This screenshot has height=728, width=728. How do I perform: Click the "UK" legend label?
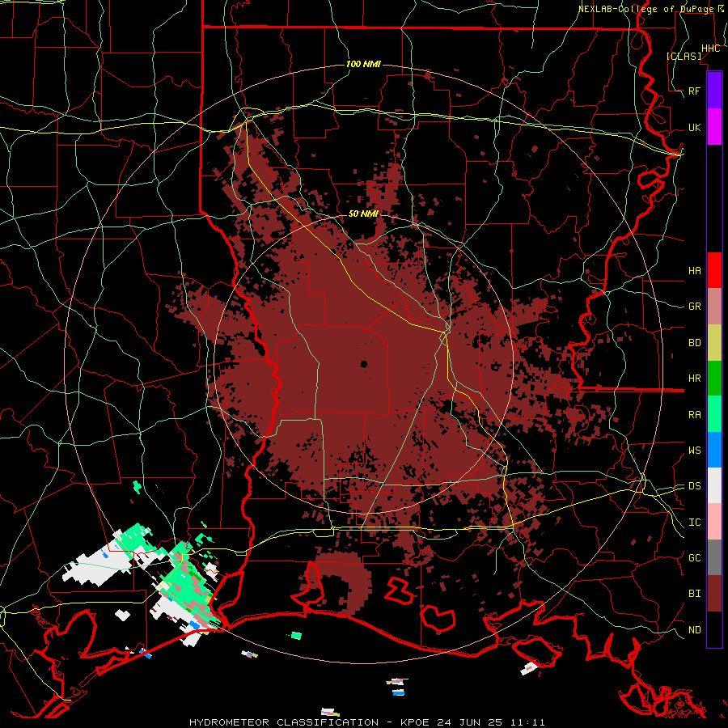pos(694,127)
